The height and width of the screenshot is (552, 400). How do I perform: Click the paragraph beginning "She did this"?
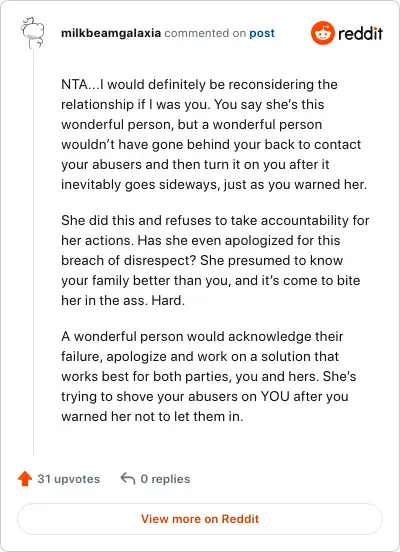[215, 261]
